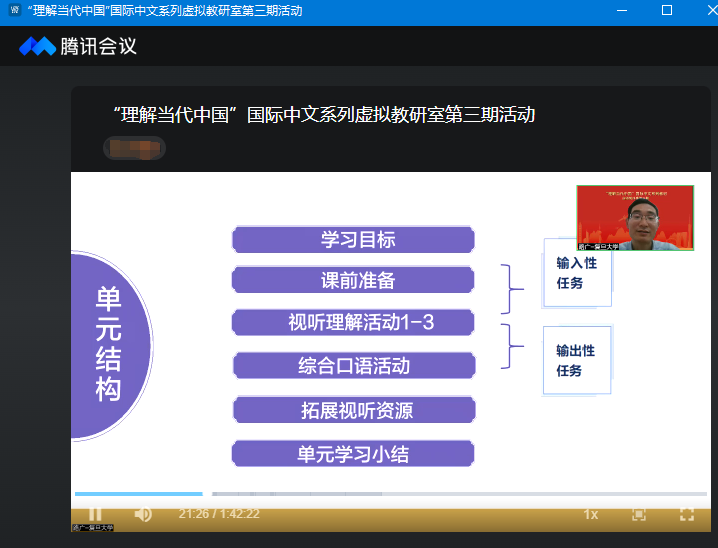718x548 pixels.
Task: Mute the volume speaker icon
Action: point(143,514)
